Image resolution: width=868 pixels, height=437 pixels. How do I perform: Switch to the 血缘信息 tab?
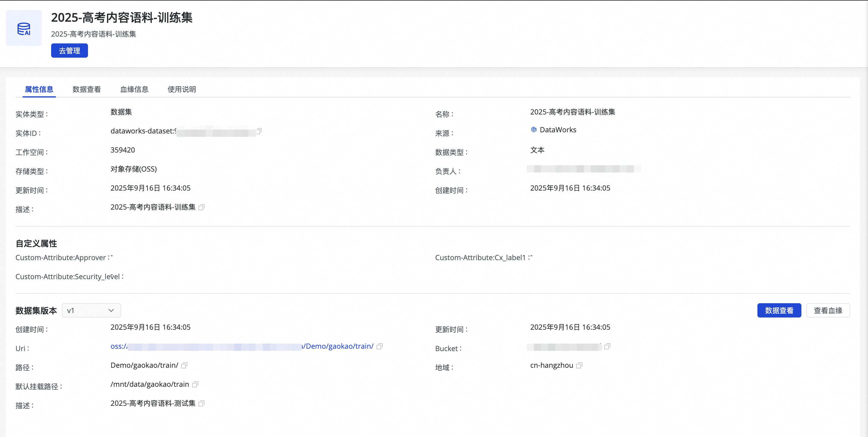(x=134, y=89)
